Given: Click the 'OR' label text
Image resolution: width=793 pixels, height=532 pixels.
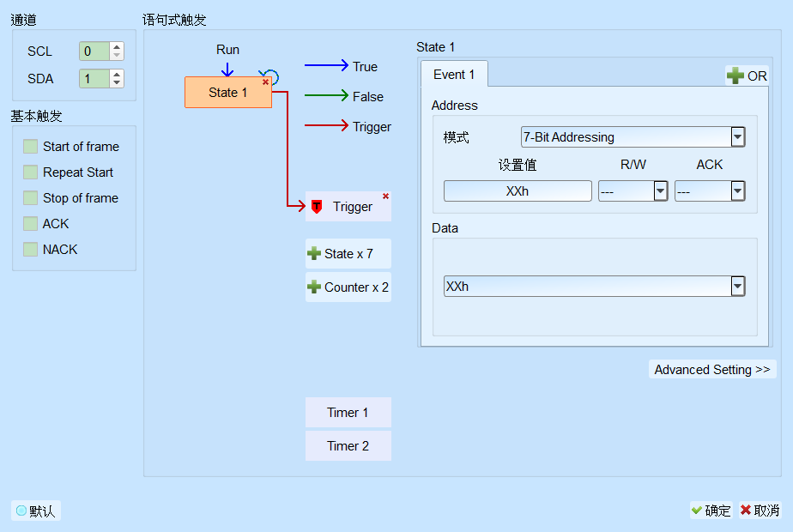Looking at the screenshot, I should (757, 76).
